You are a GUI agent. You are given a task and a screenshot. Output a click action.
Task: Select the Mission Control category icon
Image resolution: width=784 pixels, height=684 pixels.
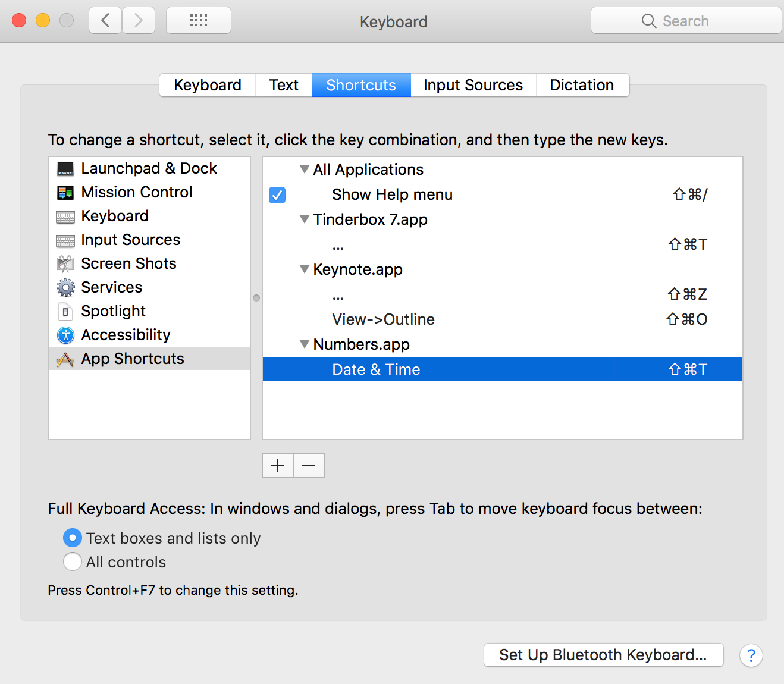(65, 192)
